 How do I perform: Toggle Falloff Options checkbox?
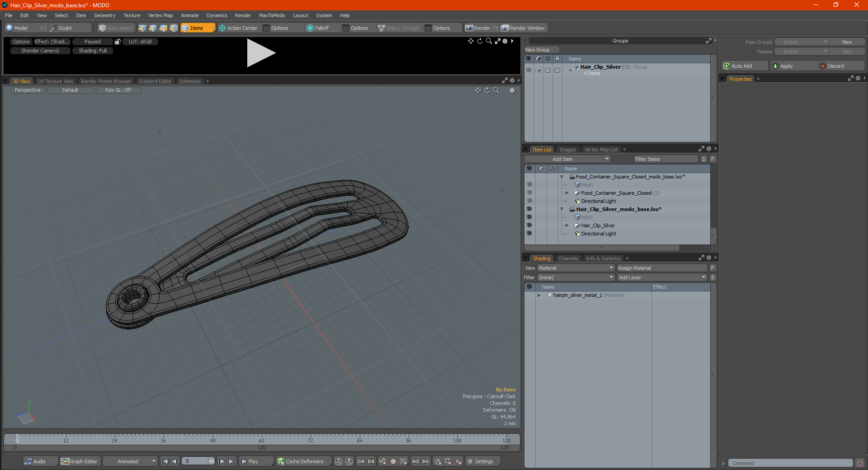coord(346,28)
